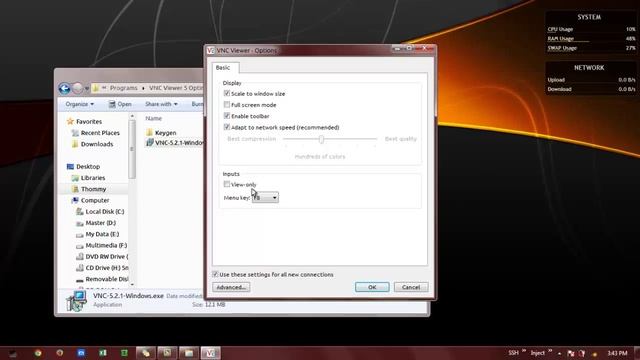Select the CD Drive (H:) entry

point(102,268)
